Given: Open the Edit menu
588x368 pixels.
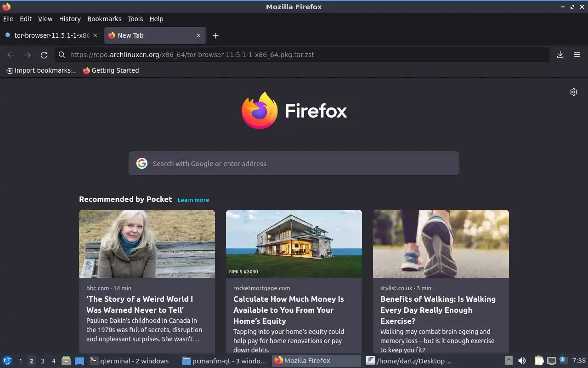Looking at the screenshot, I should point(26,19).
